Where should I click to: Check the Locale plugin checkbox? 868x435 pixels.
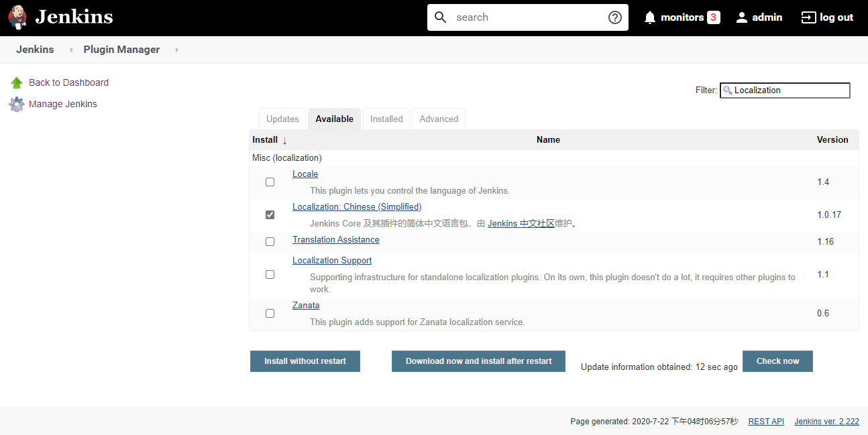[x=270, y=182]
